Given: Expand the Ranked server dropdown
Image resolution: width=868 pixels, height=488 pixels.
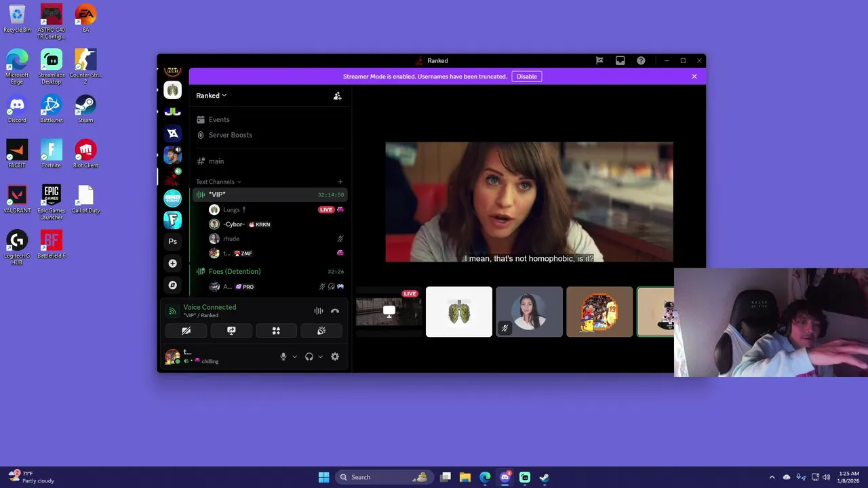Looking at the screenshot, I should [x=212, y=96].
